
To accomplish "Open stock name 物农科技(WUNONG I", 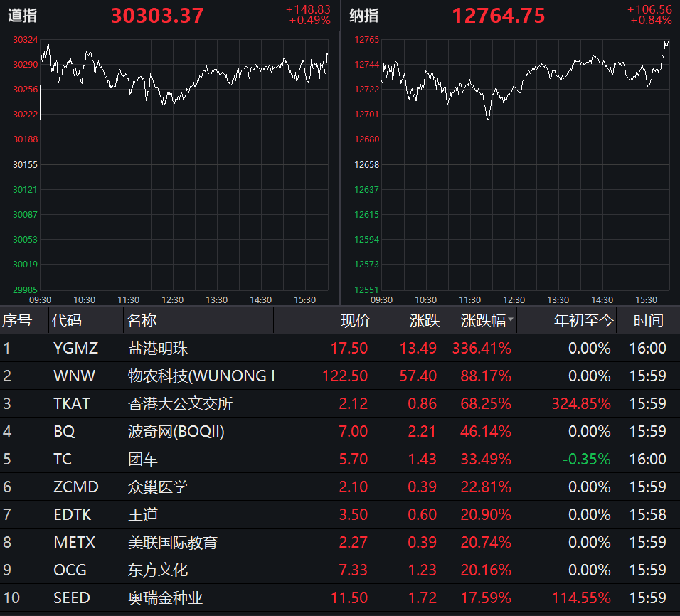I will 202,376.
